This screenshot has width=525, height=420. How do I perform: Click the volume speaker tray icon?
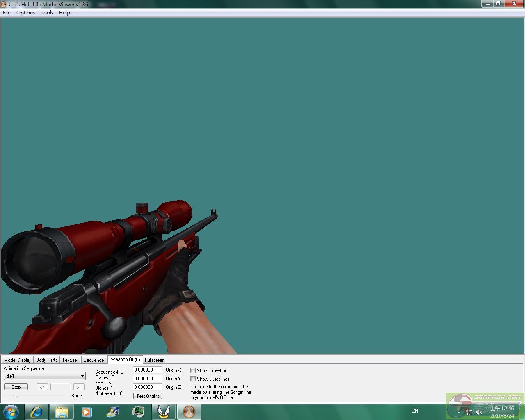[479, 412]
